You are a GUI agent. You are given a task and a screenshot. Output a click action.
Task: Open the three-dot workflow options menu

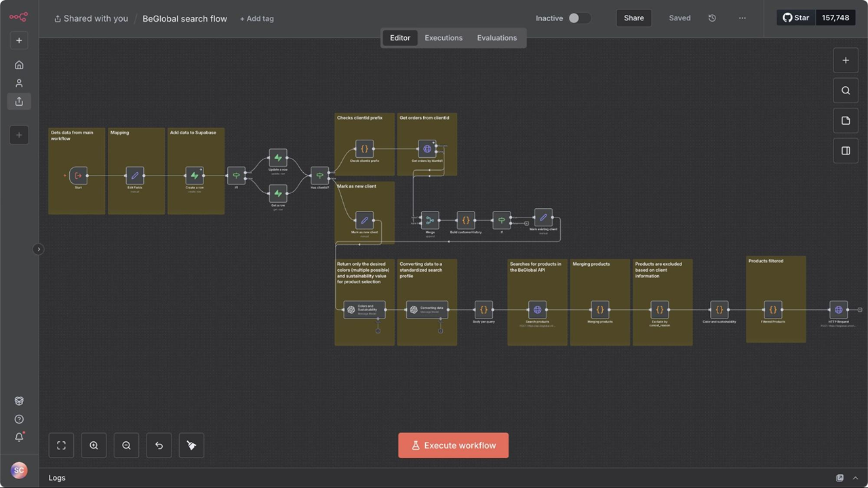click(x=743, y=18)
